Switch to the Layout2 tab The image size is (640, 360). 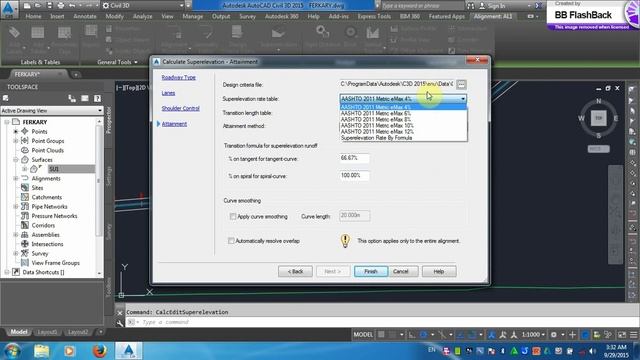[78, 332]
